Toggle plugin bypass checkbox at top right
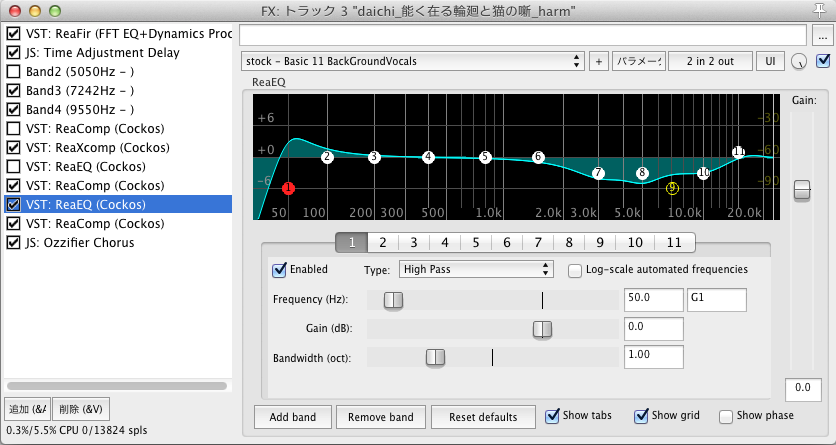 click(x=823, y=61)
